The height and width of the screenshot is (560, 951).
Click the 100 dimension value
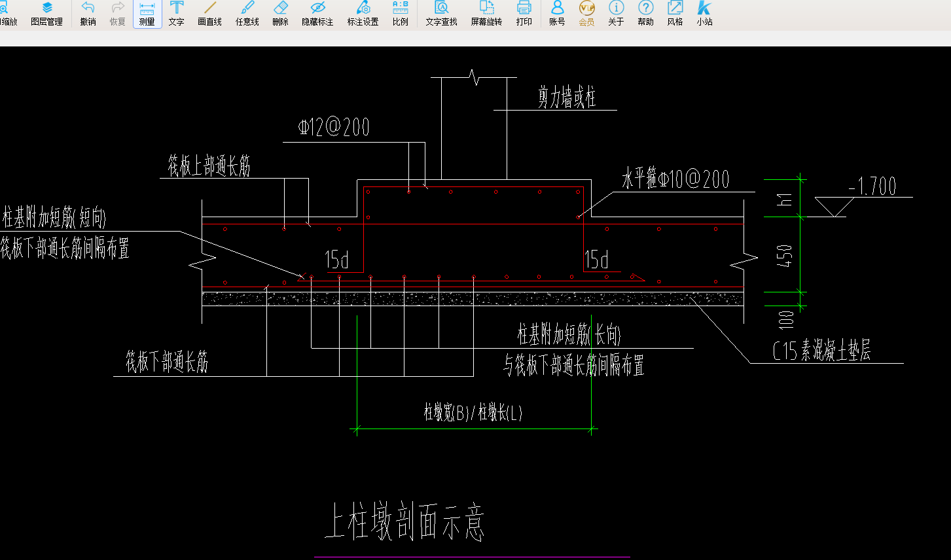tap(787, 320)
